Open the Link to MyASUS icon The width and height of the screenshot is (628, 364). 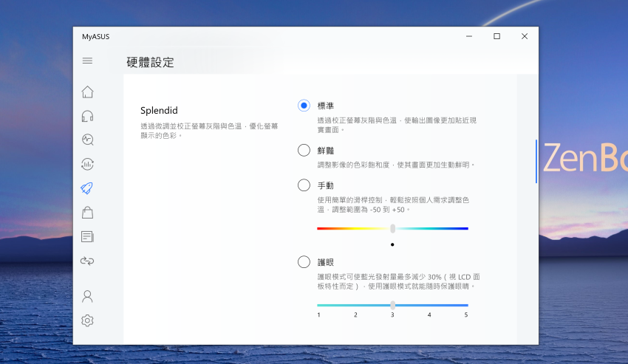click(x=87, y=261)
